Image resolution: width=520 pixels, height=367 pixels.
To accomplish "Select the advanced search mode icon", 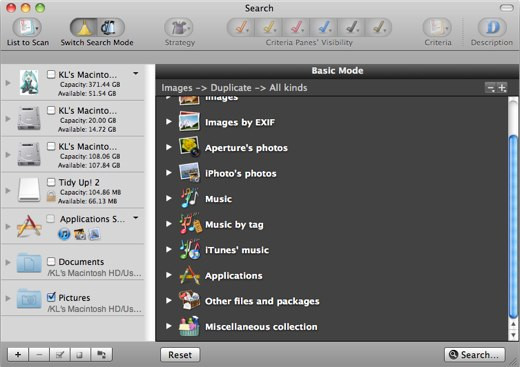I will coord(111,27).
